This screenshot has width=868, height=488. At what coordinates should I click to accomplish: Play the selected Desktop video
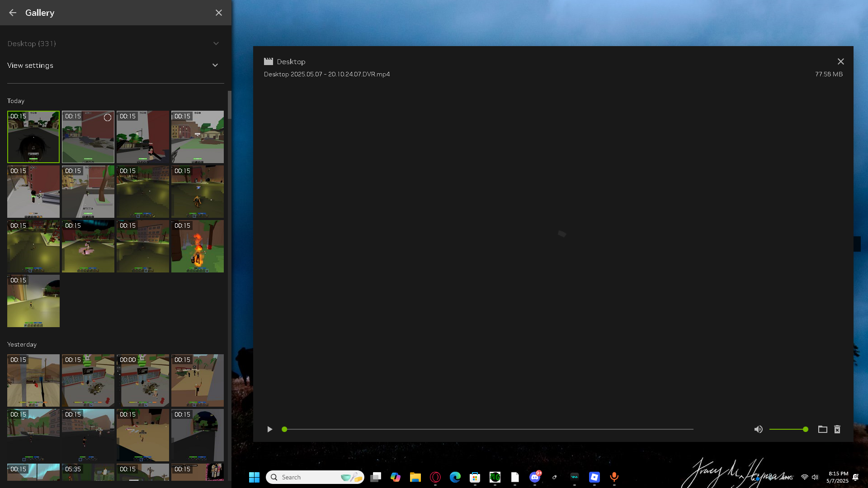(270, 429)
